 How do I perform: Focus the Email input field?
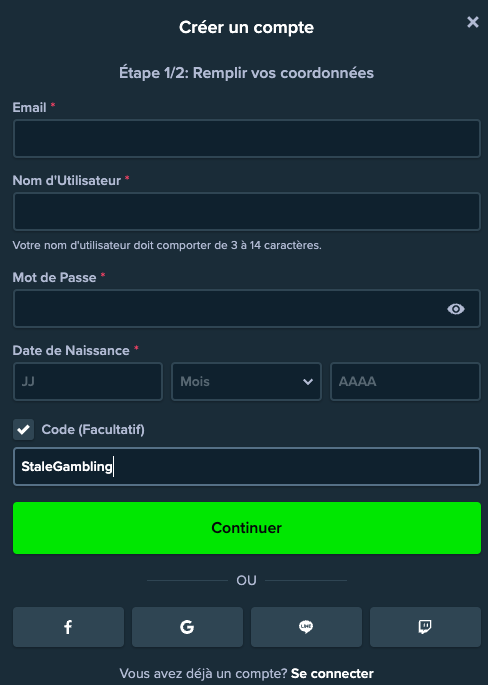coord(247,138)
